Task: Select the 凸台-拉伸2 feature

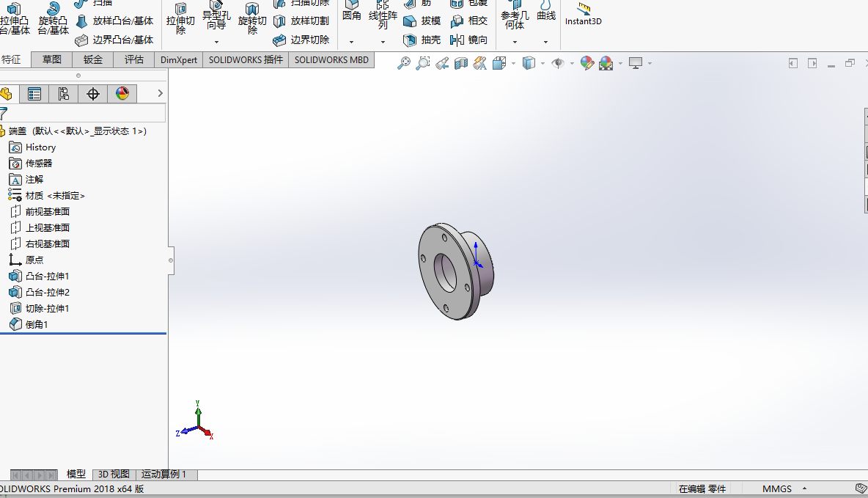Action: tap(40, 292)
